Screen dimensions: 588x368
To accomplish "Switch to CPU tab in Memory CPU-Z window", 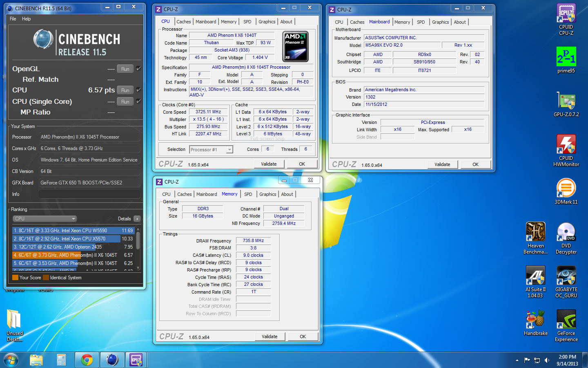I will (x=166, y=194).
